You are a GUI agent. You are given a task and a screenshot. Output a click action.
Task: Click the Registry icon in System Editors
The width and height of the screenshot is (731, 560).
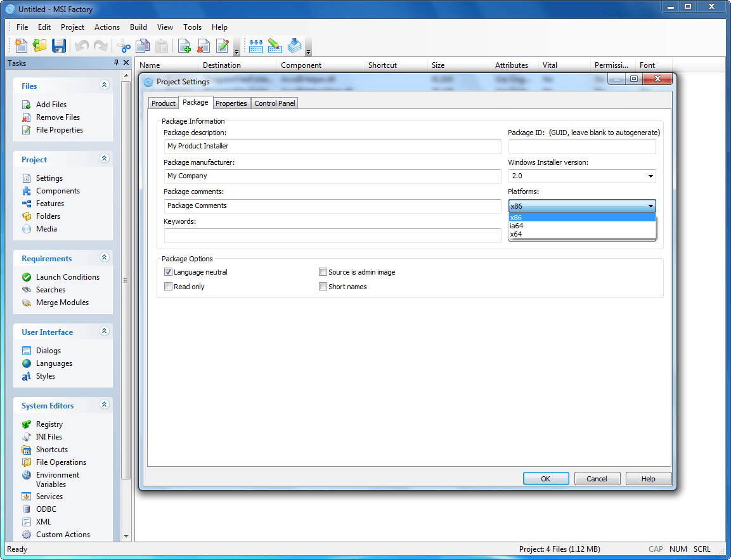click(27, 424)
